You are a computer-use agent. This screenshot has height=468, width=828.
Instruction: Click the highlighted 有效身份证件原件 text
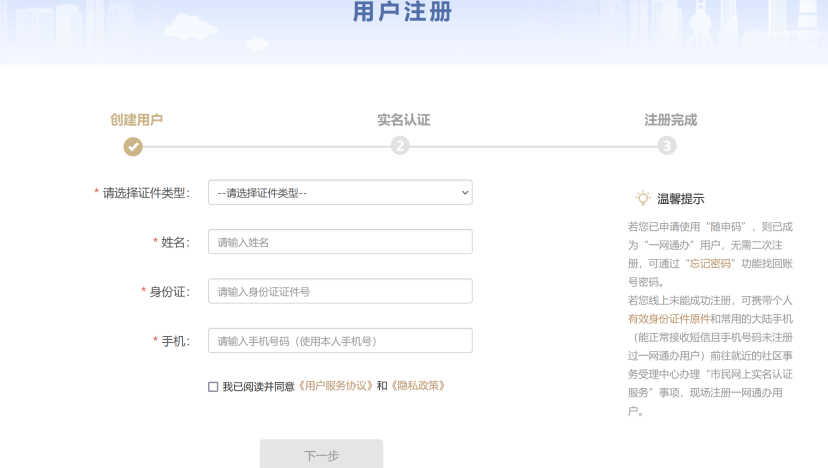click(669, 318)
